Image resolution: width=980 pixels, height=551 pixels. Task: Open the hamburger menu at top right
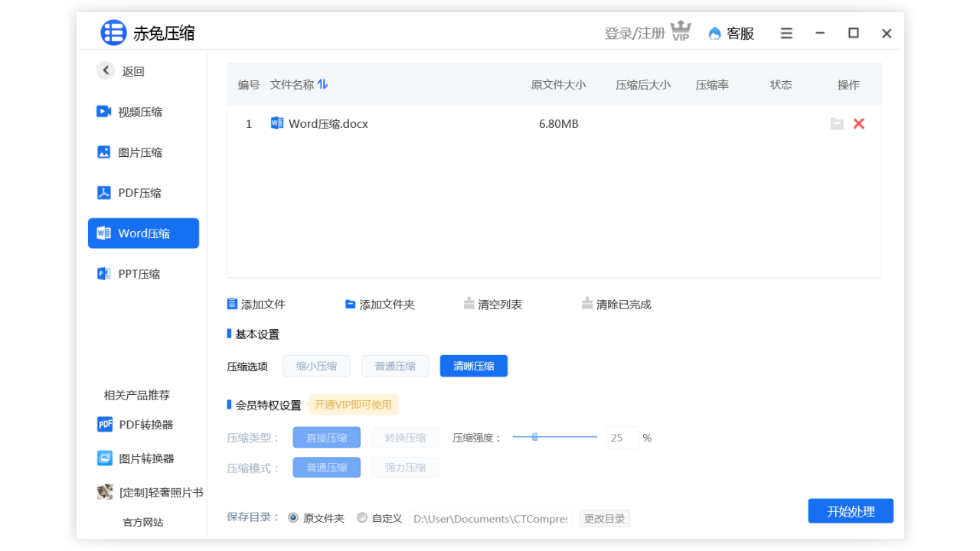[x=786, y=33]
